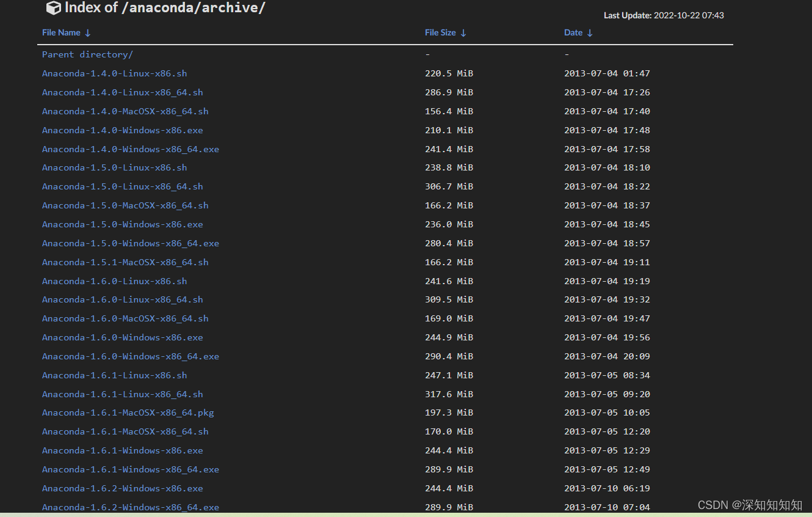
Task: Download Anaconda-1.4.0-Linux-x86_64.sh
Action: pyautogui.click(x=123, y=92)
